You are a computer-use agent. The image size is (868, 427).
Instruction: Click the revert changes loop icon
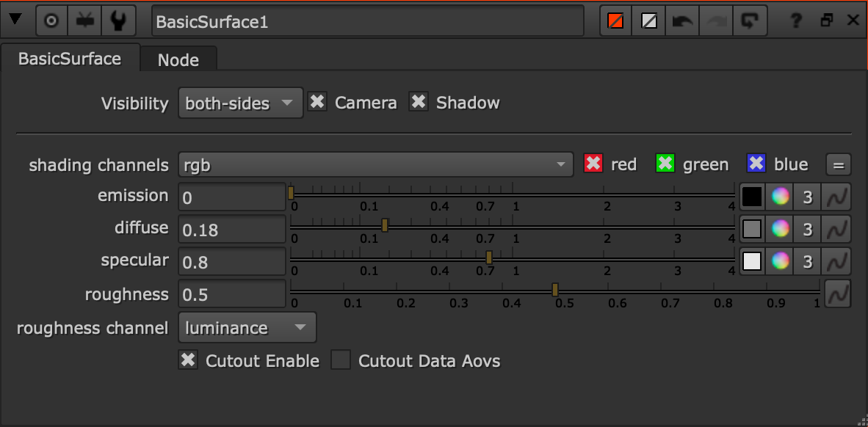pos(750,21)
